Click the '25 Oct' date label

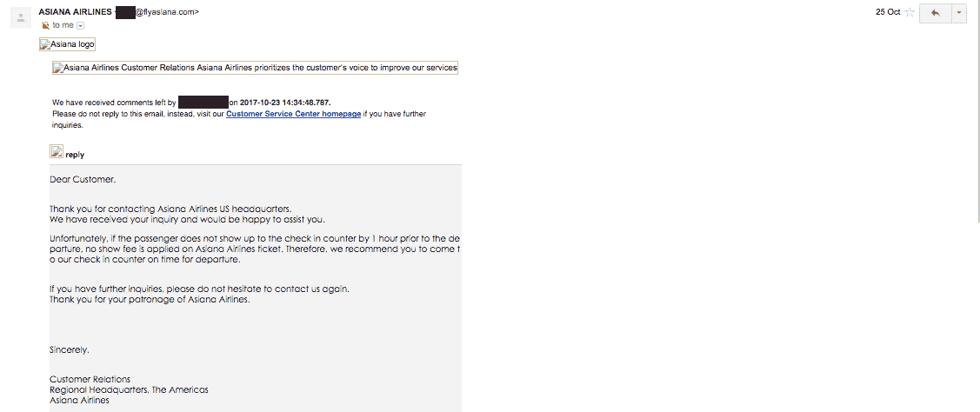[x=887, y=12]
